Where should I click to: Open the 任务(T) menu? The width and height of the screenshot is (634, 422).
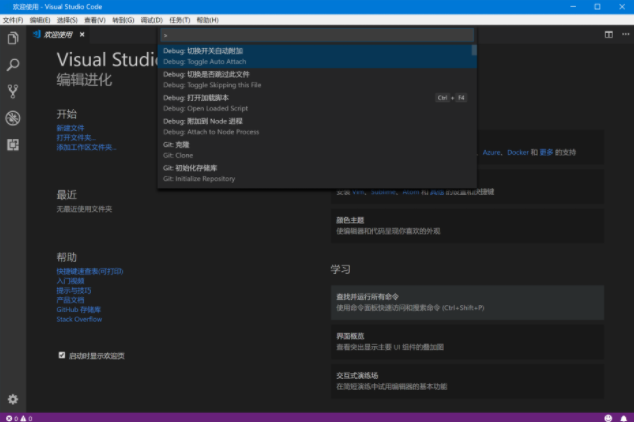[x=180, y=20]
